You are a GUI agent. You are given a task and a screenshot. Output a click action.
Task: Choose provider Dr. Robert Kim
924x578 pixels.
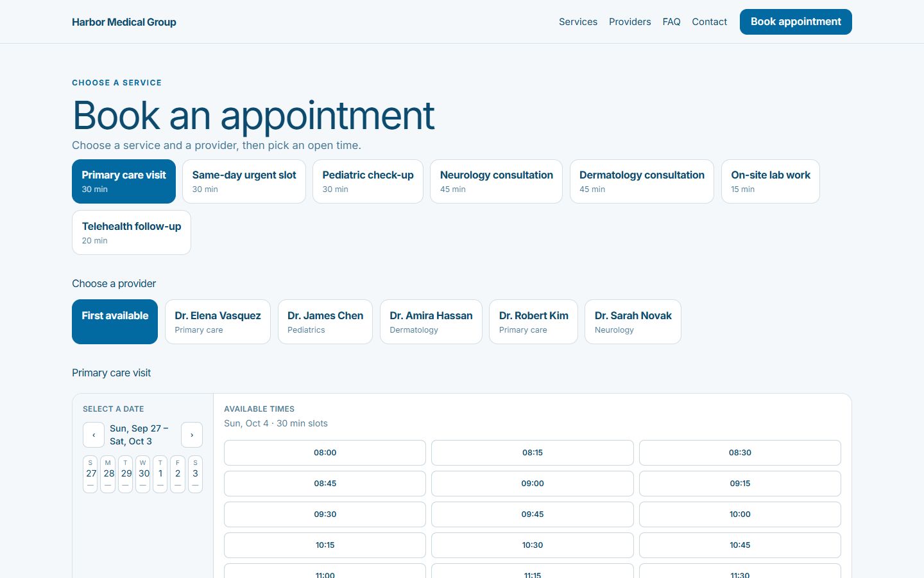(x=533, y=322)
